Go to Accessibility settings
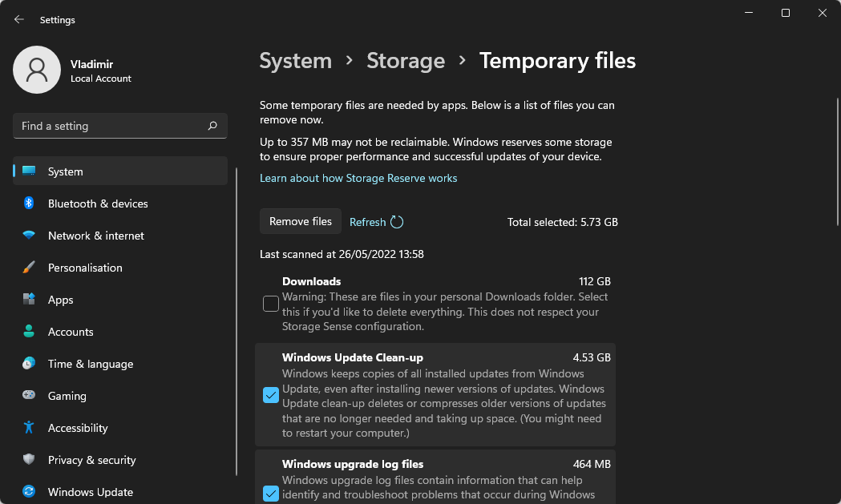Screen dimensions: 841x504 click(120, 427)
